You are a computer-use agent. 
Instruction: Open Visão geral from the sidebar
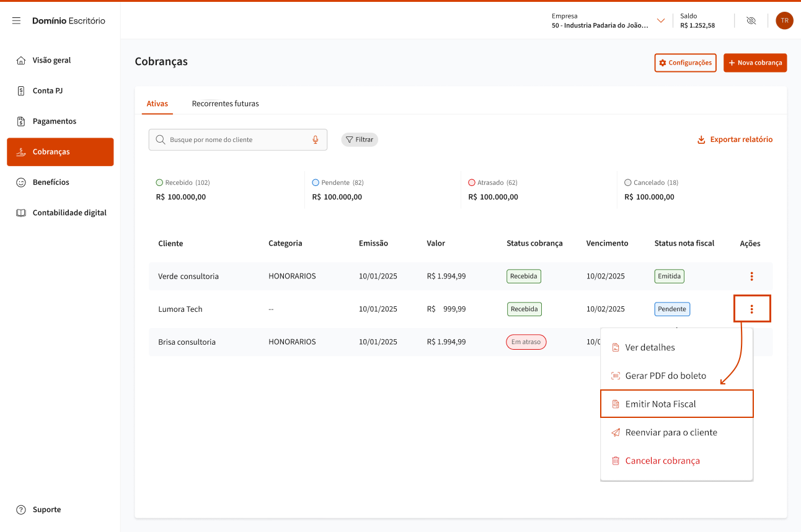pyautogui.click(x=51, y=60)
